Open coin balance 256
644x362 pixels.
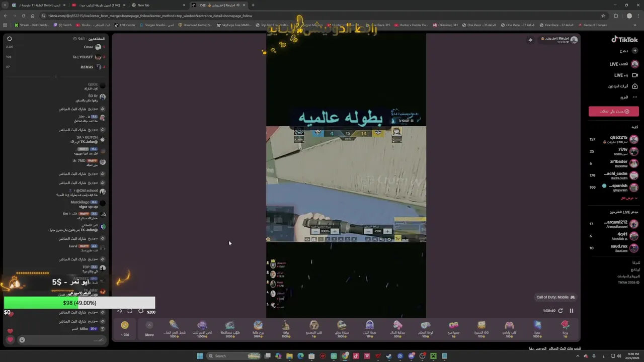point(125,328)
